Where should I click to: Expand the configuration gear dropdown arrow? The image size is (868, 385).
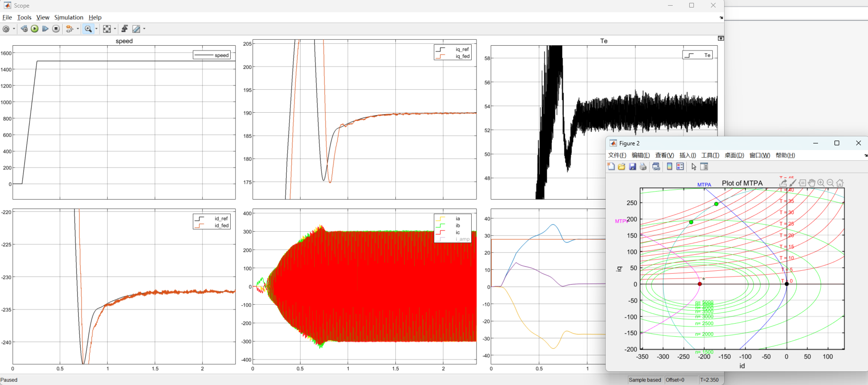point(14,29)
